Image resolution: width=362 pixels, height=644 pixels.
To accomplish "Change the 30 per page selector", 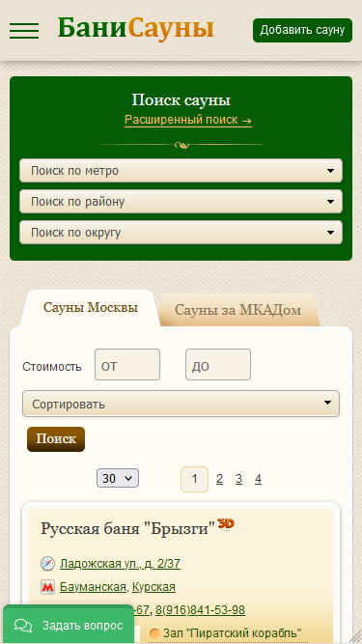I will (118, 479).
